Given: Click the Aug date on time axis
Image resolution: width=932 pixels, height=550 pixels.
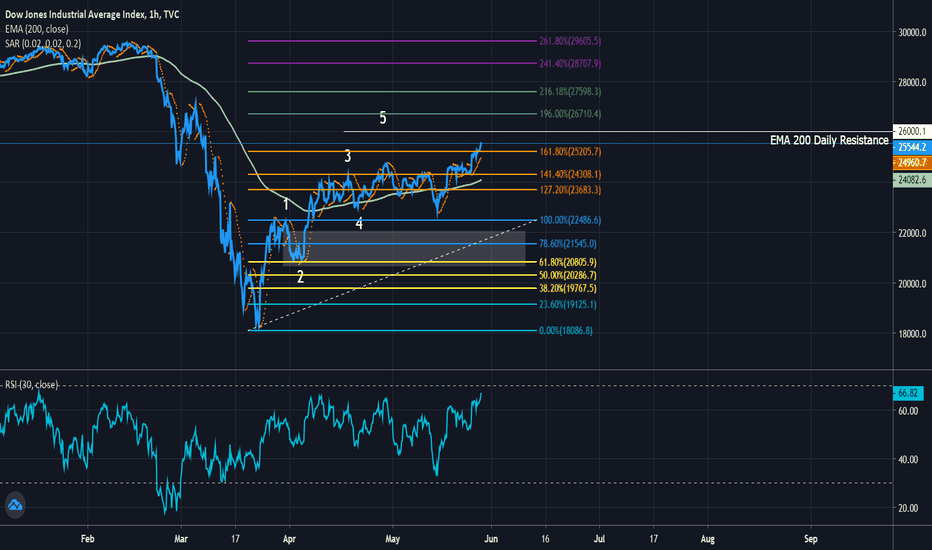Looking at the screenshot, I should pos(707,539).
